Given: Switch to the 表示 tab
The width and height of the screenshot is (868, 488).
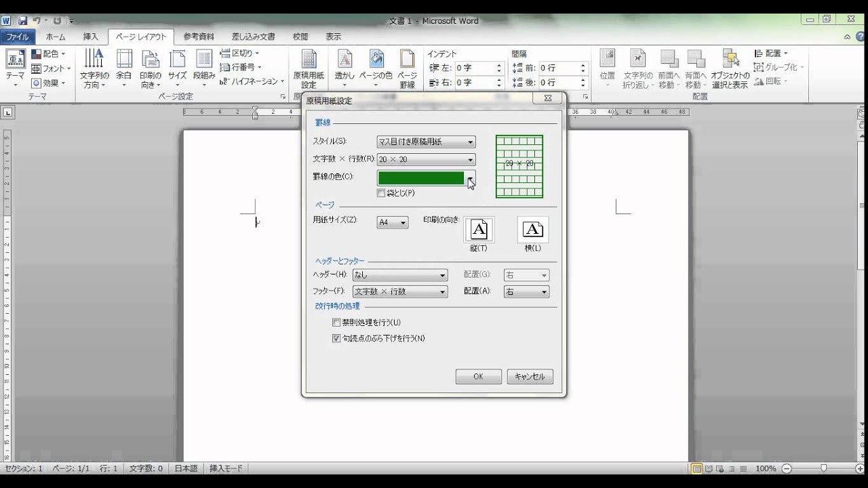Looking at the screenshot, I should (333, 37).
